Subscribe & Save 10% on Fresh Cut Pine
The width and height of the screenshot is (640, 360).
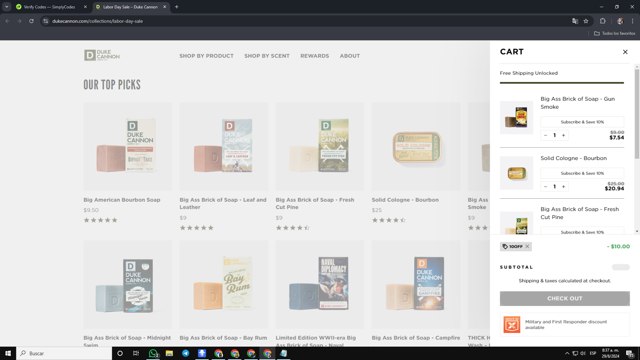582,231
